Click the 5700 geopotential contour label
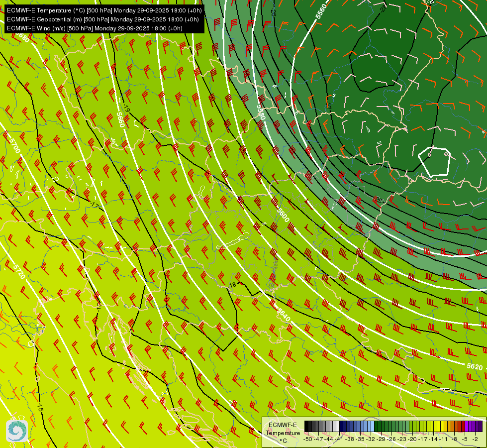The height and width of the screenshot is (448, 487). 14,146
